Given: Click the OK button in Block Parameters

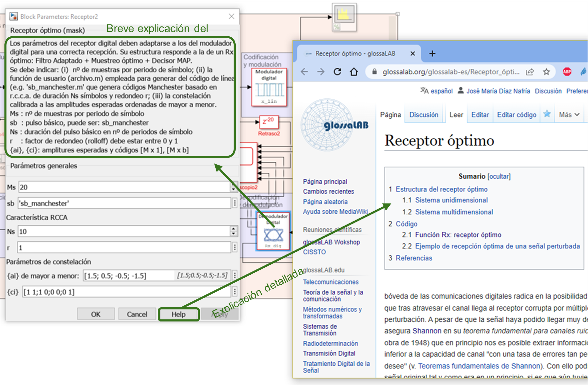Looking at the screenshot, I should tap(96, 314).
